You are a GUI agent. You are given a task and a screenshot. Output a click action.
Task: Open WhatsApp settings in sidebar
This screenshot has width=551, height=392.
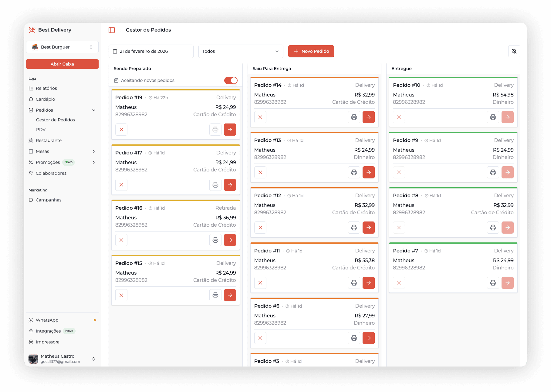[47, 320]
